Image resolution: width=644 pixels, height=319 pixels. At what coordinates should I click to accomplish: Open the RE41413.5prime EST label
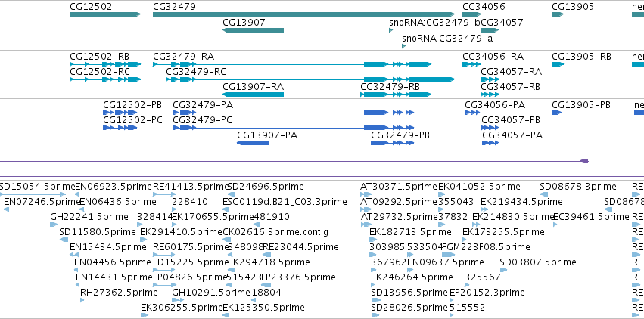tap(191, 187)
